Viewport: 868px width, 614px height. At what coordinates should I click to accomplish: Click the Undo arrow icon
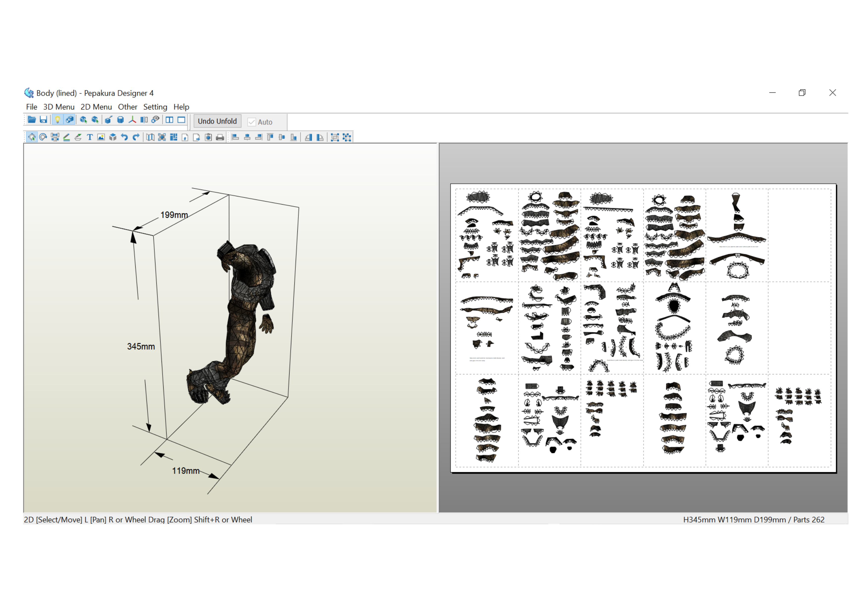tap(124, 137)
